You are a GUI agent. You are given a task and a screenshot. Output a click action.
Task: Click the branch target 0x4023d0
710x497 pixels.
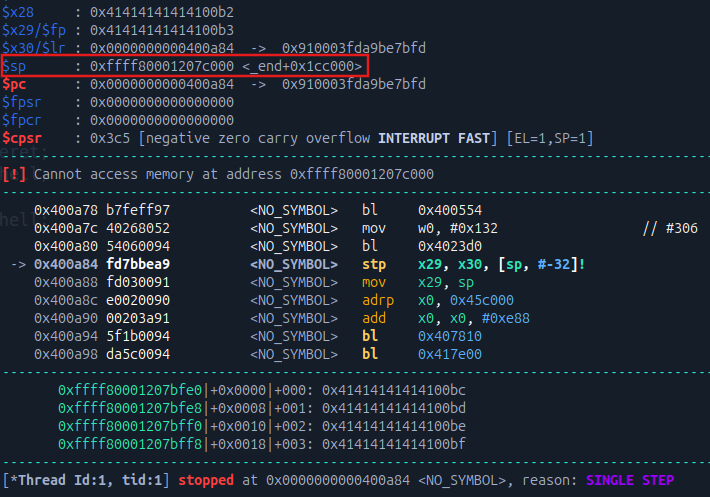coord(450,246)
